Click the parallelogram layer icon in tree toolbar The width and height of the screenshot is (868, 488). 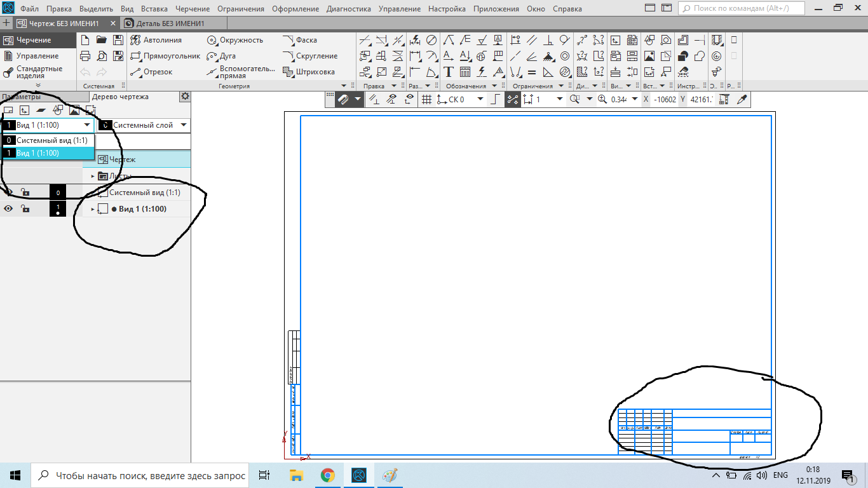(41, 111)
